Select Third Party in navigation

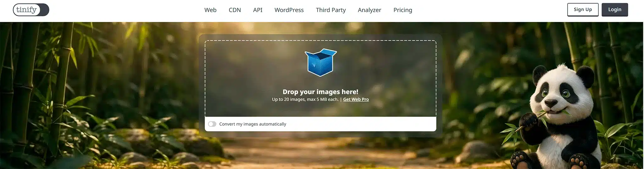point(331,10)
